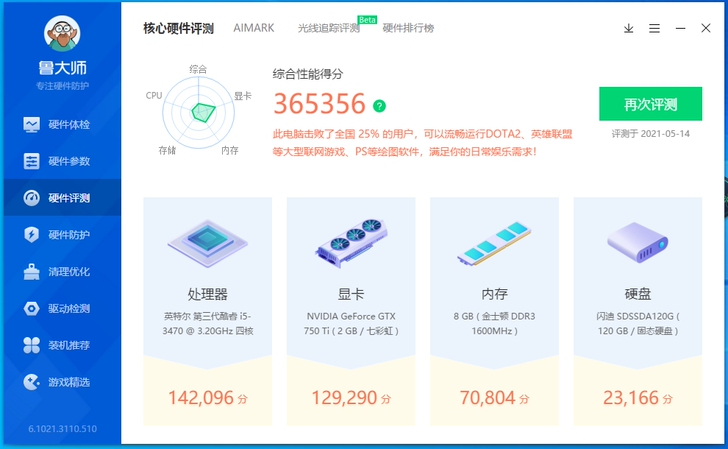The height and width of the screenshot is (449, 728).
Task: Click disk score 23,166 分
Action: (638, 398)
